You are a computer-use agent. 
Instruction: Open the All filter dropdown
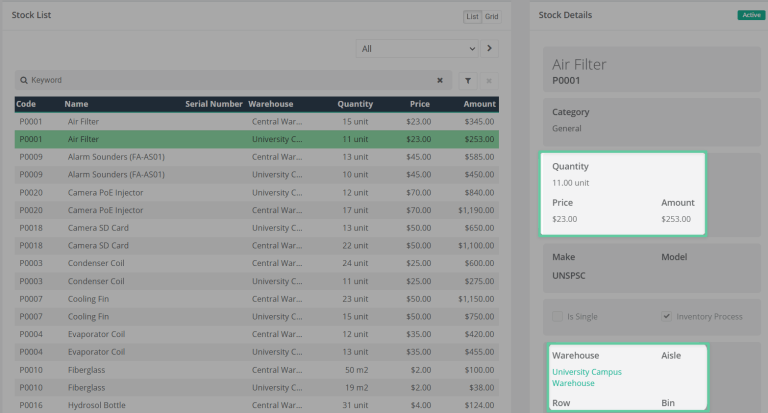tap(418, 48)
